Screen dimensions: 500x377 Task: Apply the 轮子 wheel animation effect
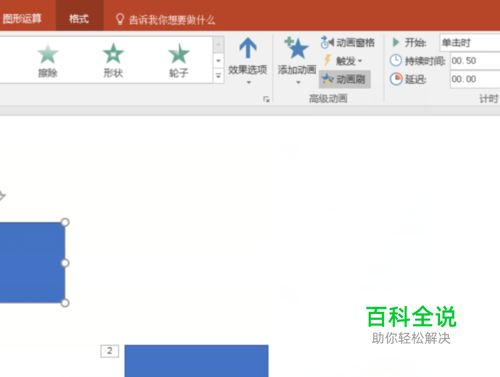point(179,61)
